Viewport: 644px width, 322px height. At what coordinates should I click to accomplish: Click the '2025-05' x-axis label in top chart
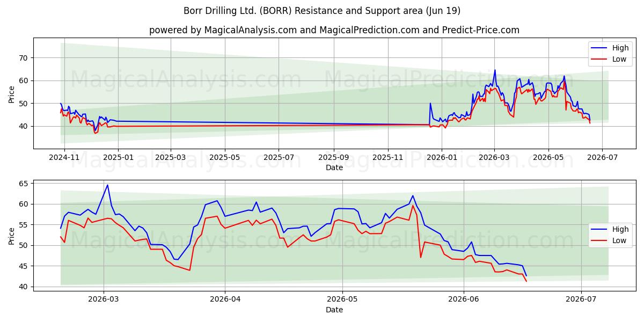click(x=224, y=158)
